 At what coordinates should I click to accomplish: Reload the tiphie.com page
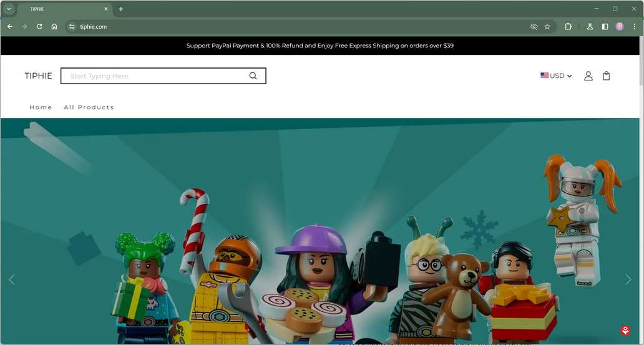(39, 27)
